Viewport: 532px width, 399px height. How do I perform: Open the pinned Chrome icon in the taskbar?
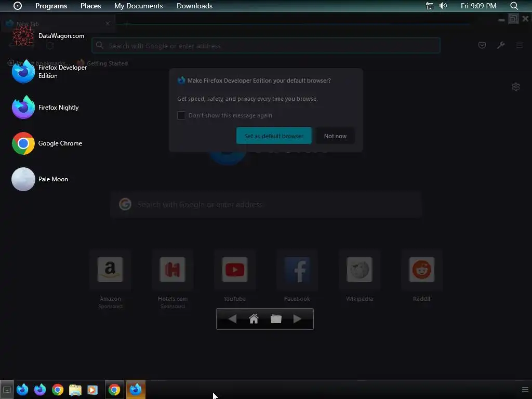(58, 390)
